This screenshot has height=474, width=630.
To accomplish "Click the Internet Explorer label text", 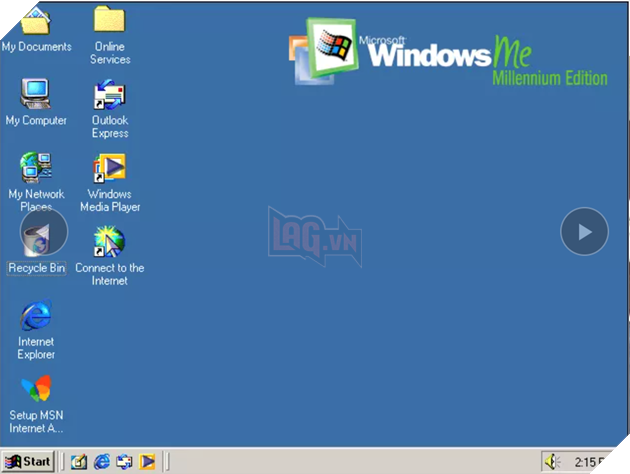I will (36, 348).
